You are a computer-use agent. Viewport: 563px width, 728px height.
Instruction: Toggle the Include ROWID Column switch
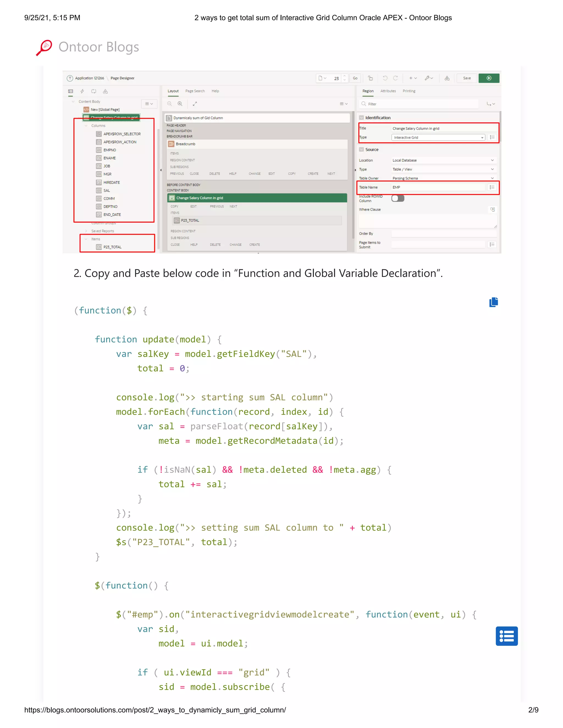pos(398,198)
